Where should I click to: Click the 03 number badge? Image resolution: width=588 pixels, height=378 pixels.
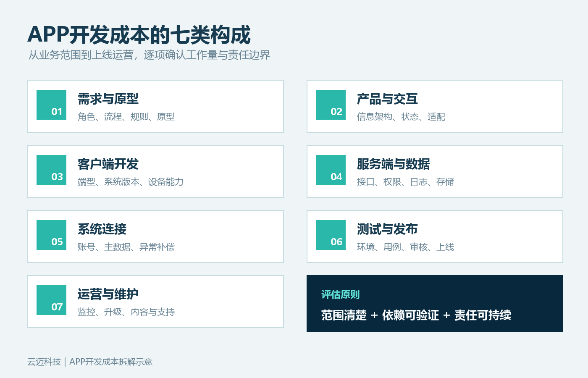click(51, 170)
